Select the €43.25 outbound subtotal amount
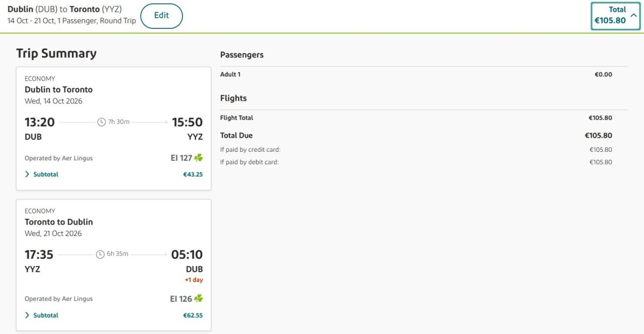This screenshot has height=334, width=644. point(193,174)
